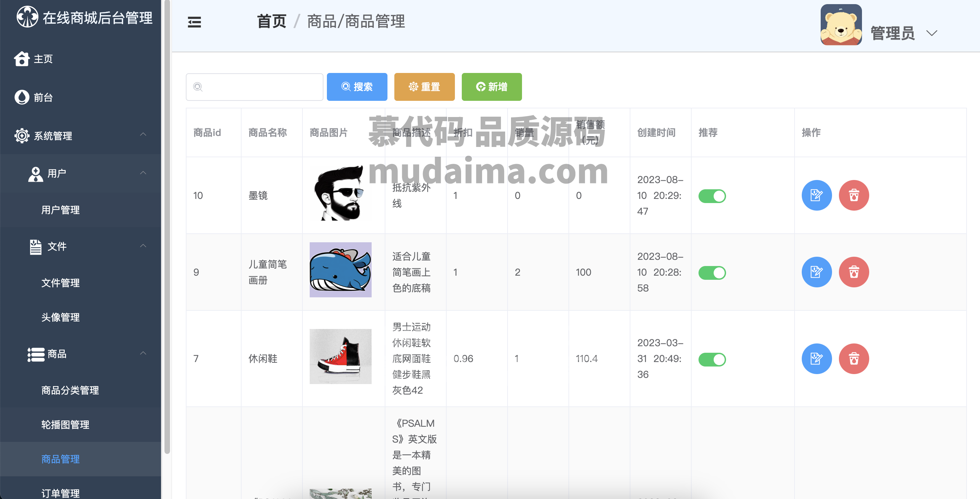The height and width of the screenshot is (499, 980).
Task: Open the red sneaker product thumbnail
Action: click(x=340, y=357)
